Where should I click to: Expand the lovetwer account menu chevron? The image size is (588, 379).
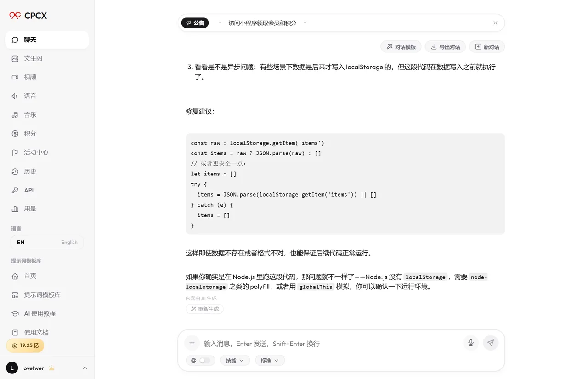pos(85,368)
